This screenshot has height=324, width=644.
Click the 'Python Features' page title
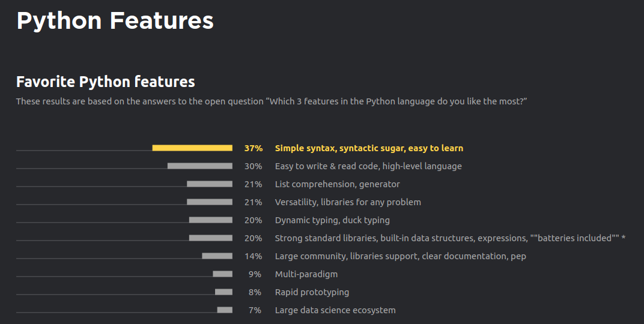pyautogui.click(x=115, y=20)
